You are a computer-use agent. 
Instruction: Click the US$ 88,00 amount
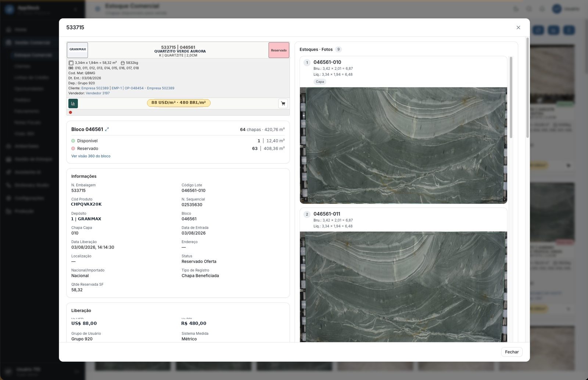(x=84, y=323)
